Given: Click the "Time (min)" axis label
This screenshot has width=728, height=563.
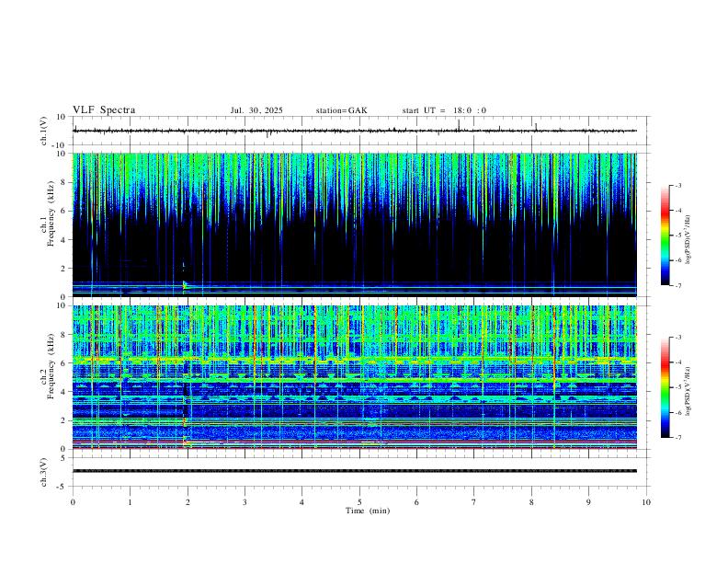Looking at the screenshot, I should 368,511.
